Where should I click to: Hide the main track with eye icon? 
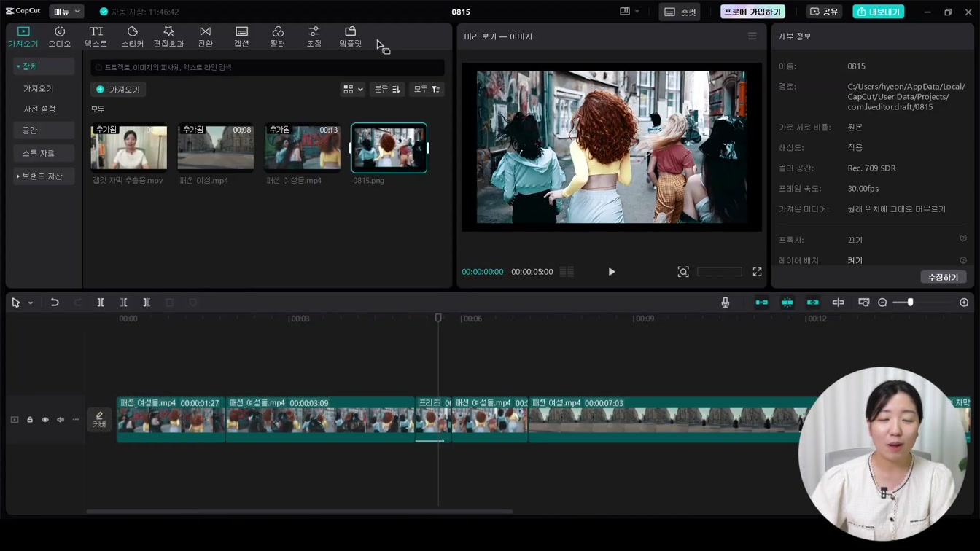(45, 420)
